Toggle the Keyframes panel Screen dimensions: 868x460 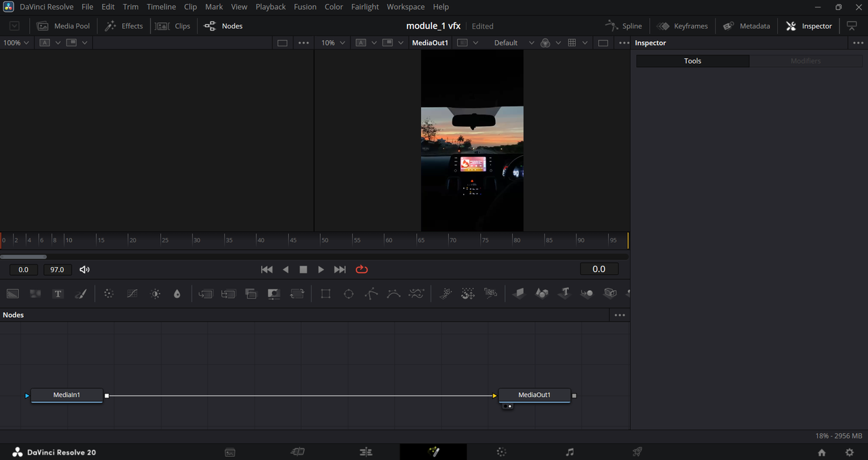(682, 26)
